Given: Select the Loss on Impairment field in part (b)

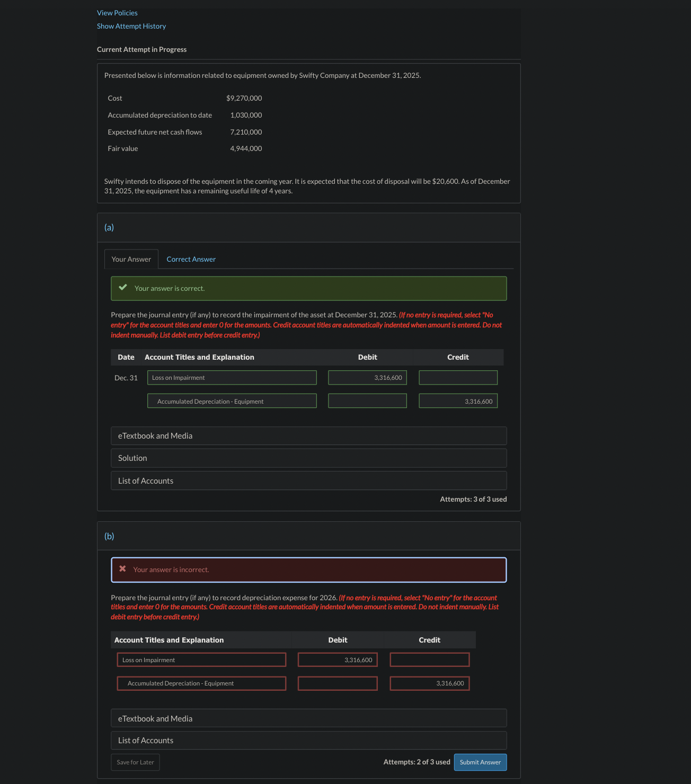Looking at the screenshot, I should pos(201,660).
